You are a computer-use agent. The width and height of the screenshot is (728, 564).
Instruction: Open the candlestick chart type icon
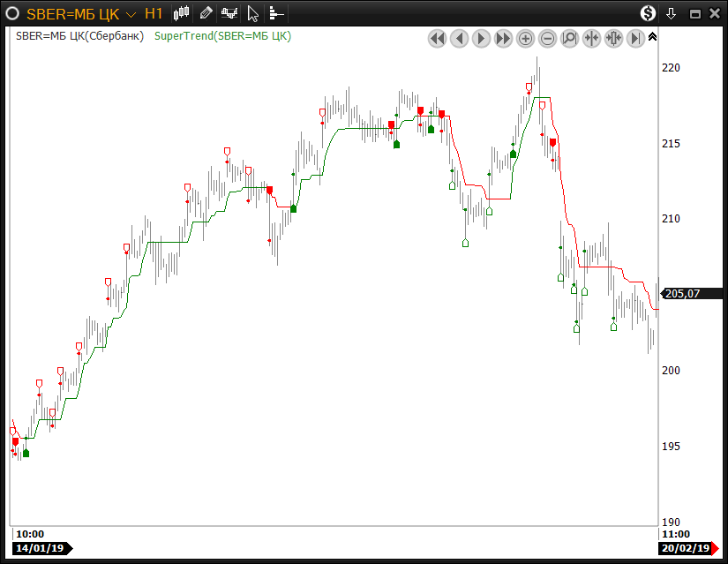[x=182, y=13]
